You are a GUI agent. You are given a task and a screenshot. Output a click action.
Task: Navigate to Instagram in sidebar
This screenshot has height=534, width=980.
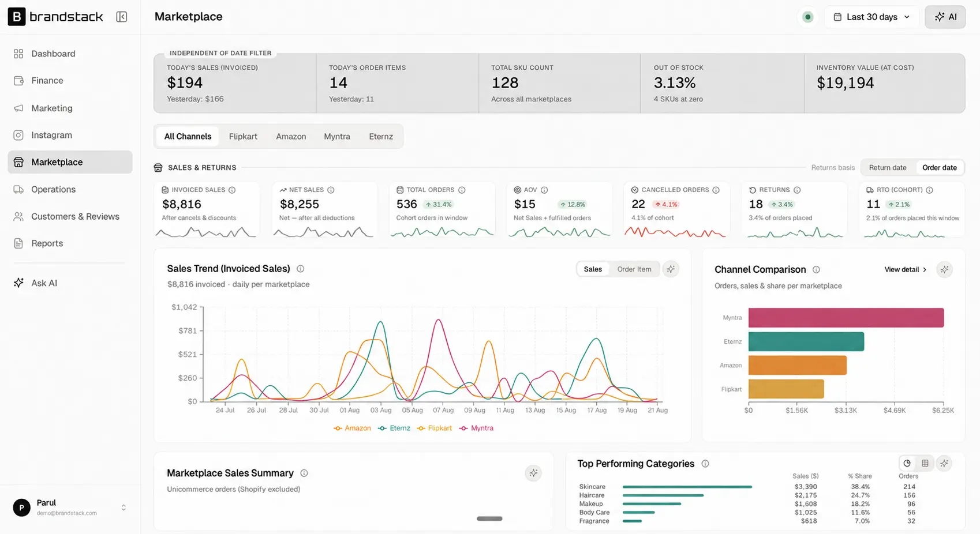70,135
